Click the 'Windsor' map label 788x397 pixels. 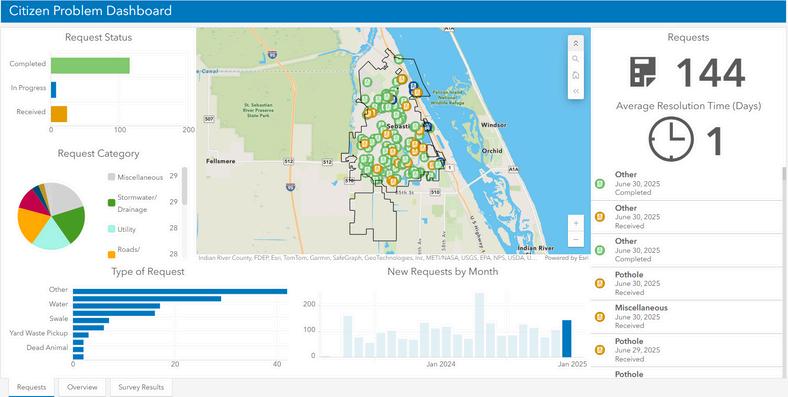coord(494,125)
